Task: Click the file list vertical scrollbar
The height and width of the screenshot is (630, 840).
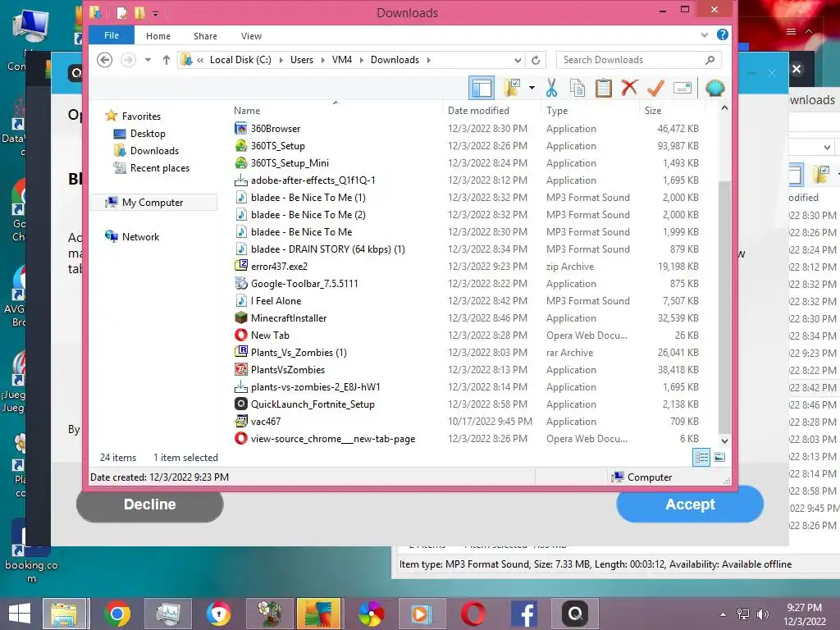Action: click(724, 307)
